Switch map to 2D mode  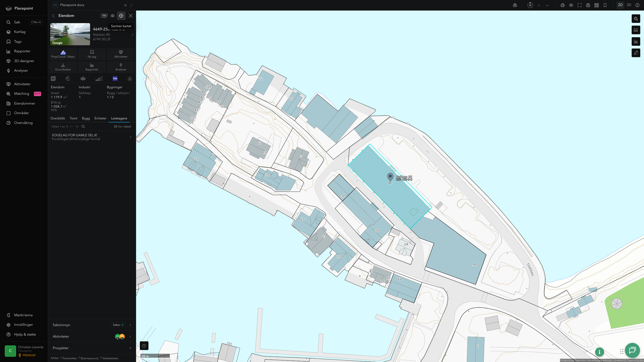620,5
